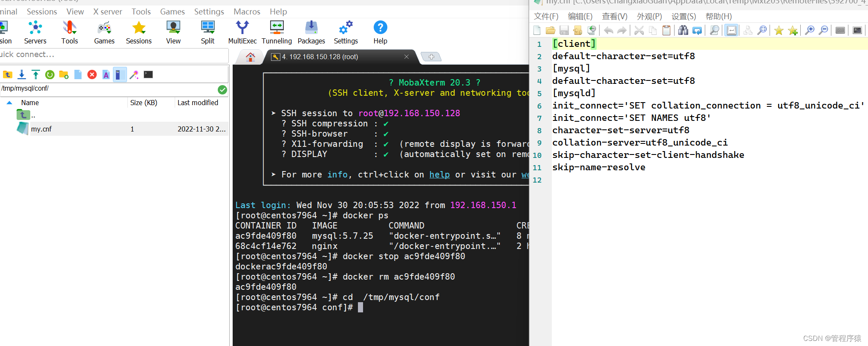Open terminal here icon in SFTP toolbar
868x346 pixels.
(148, 75)
